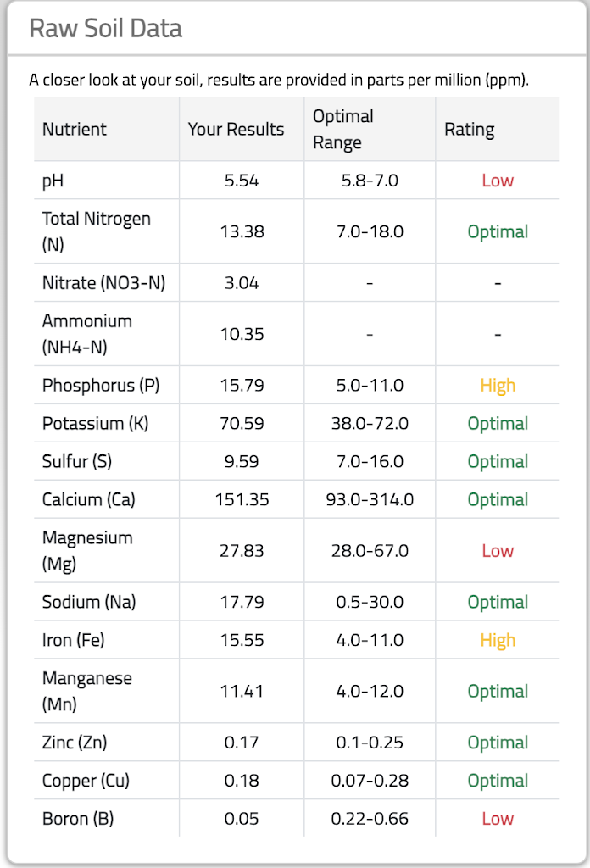Select the Rating column header

point(469,130)
